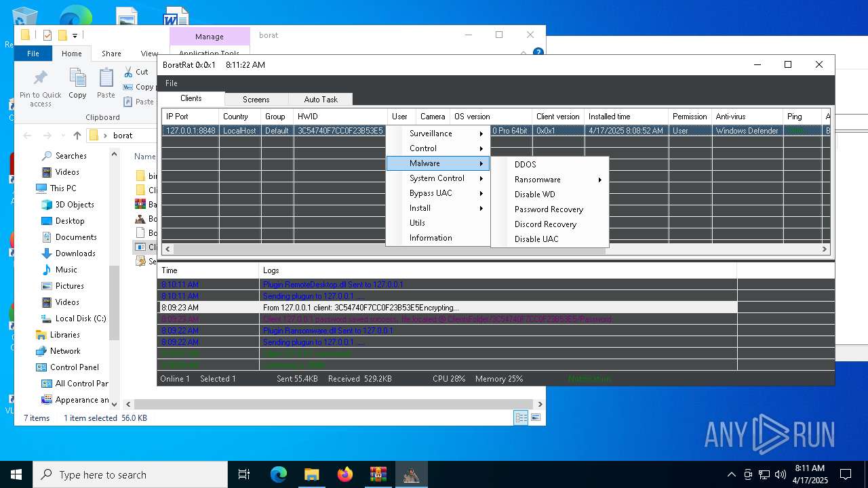Choose Discord Recovery option
The height and width of the screenshot is (488, 868).
(550, 224)
